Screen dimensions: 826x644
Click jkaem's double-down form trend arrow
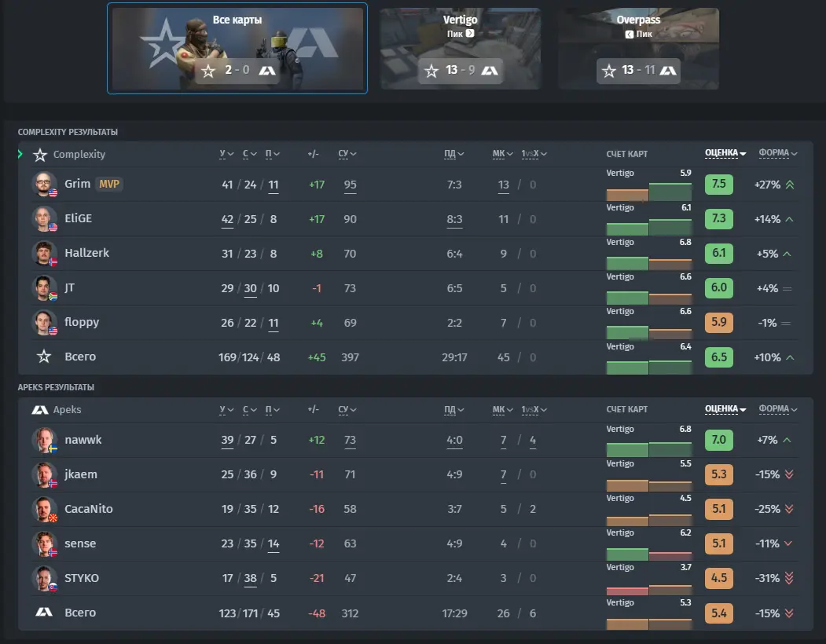[x=789, y=474]
